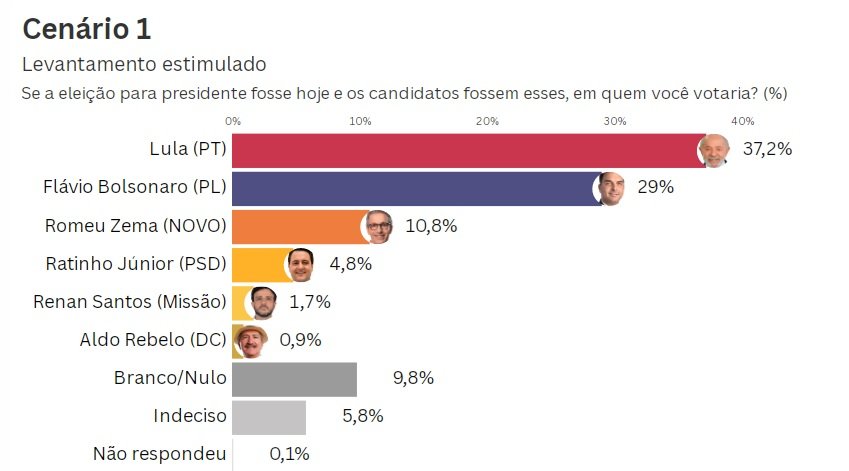This screenshot has width=849, height=471.
Task: Select the dark gray Branco/Nulo bar
Action: coord(294,379)
